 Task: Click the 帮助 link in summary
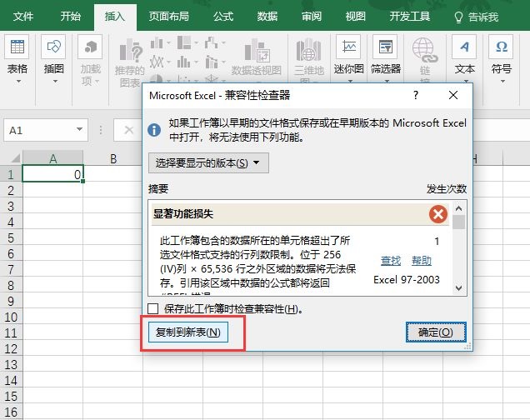tap(422, 261)
